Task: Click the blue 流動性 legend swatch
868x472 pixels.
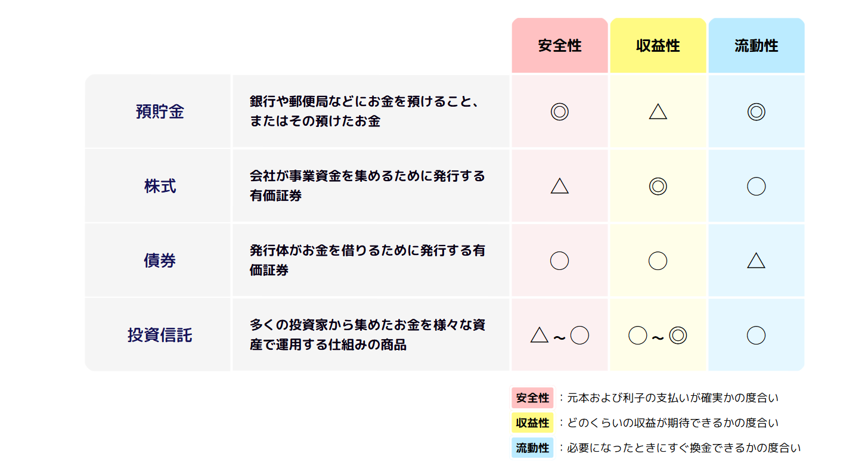Action: click(x=532, y=448)
